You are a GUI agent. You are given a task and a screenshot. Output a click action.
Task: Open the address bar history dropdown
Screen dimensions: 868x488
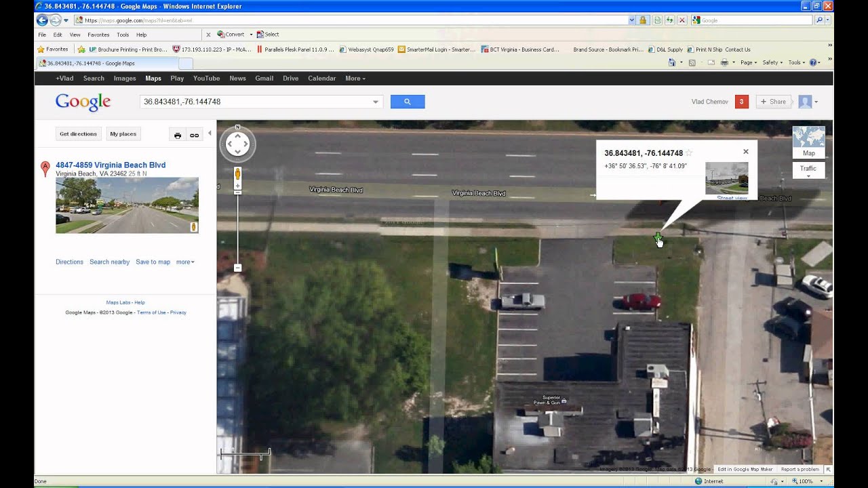pos(632,20)
